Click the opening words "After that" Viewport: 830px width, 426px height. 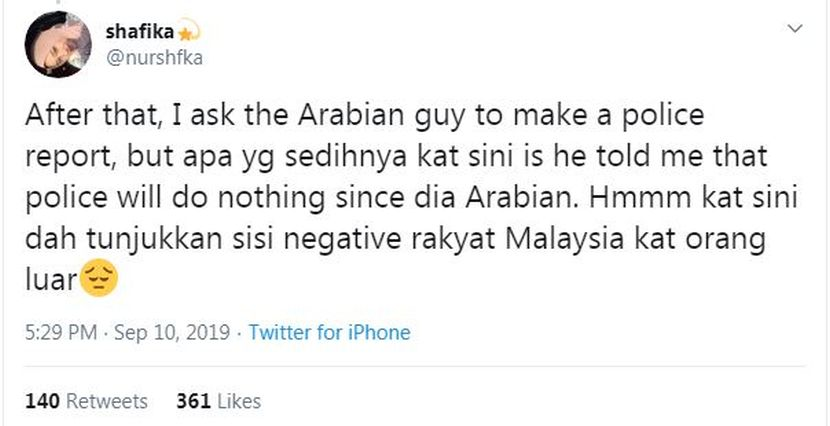pos(73,116)
